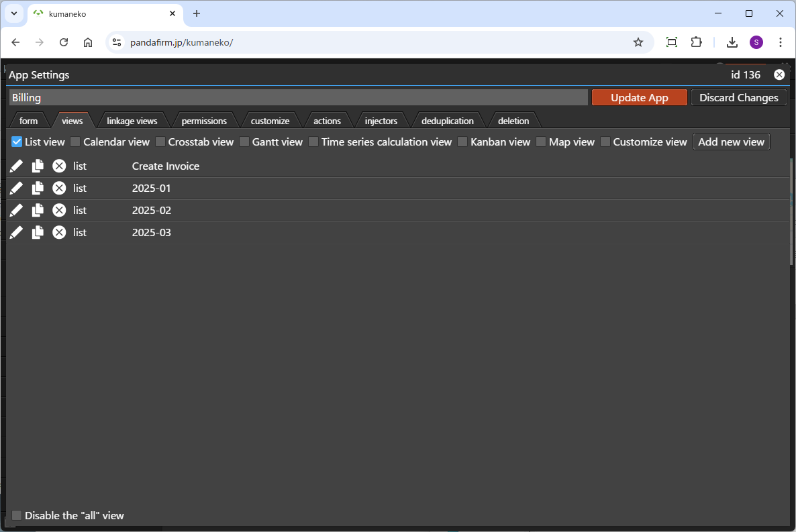796x532 pixels.
Task: Bookmark this page with the star icon
Action: click(638, 42)
